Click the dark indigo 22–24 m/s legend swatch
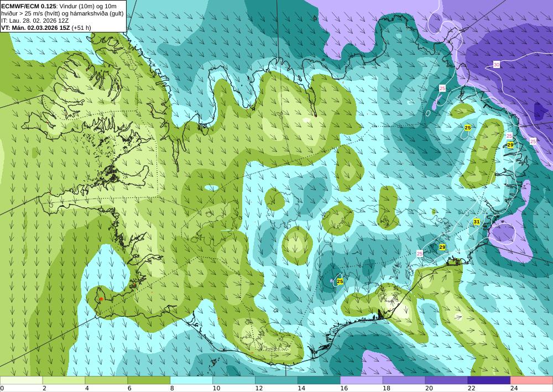The height and width of the screenshot is (392, 553). pos(489,380)
